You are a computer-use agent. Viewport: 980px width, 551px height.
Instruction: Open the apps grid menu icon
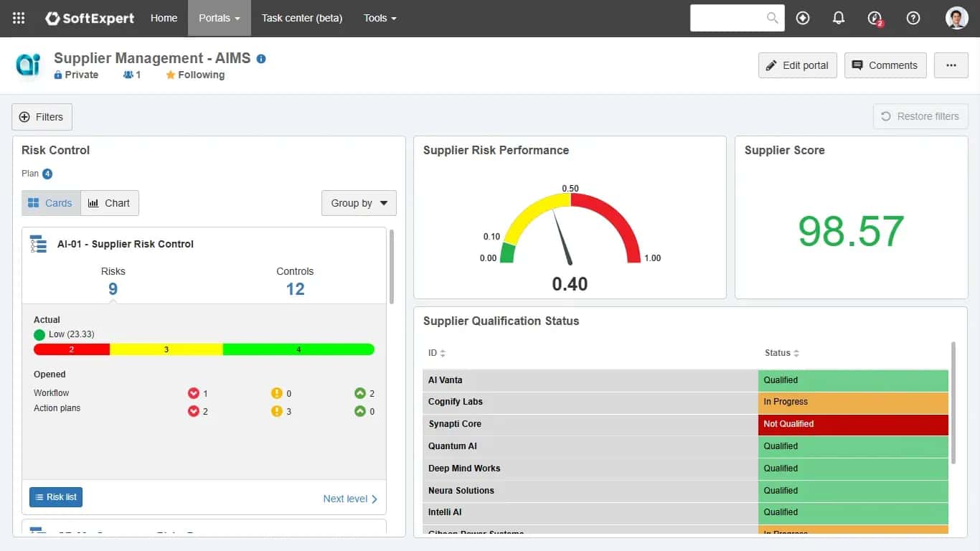click(x=19, y=19)
